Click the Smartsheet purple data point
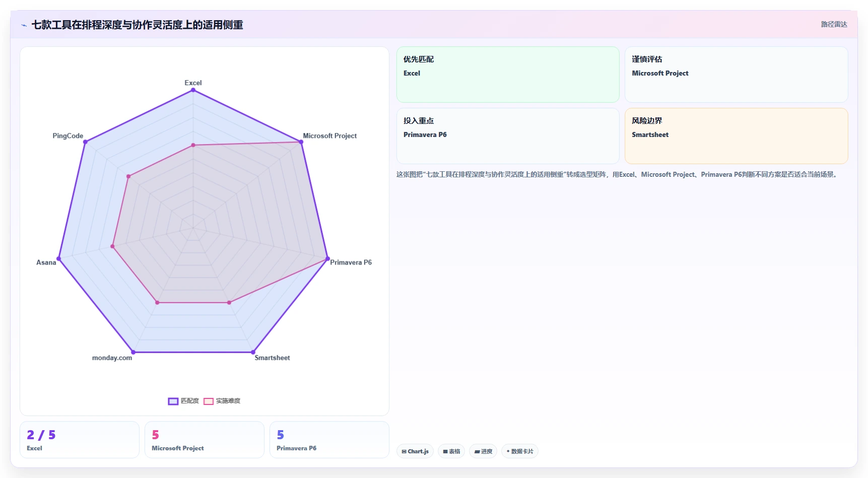The width and height of the screenshot is (868, 478). click(x=253, y=352)
